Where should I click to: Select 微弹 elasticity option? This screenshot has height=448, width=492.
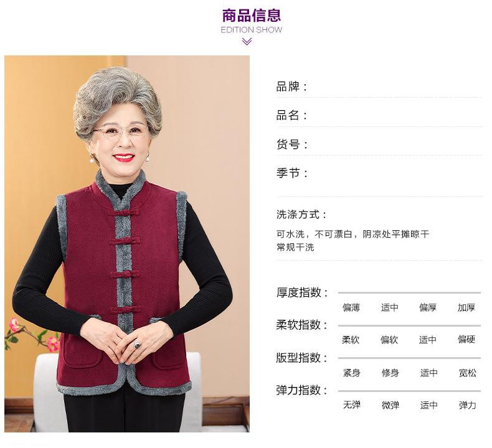tap(390, 405)
